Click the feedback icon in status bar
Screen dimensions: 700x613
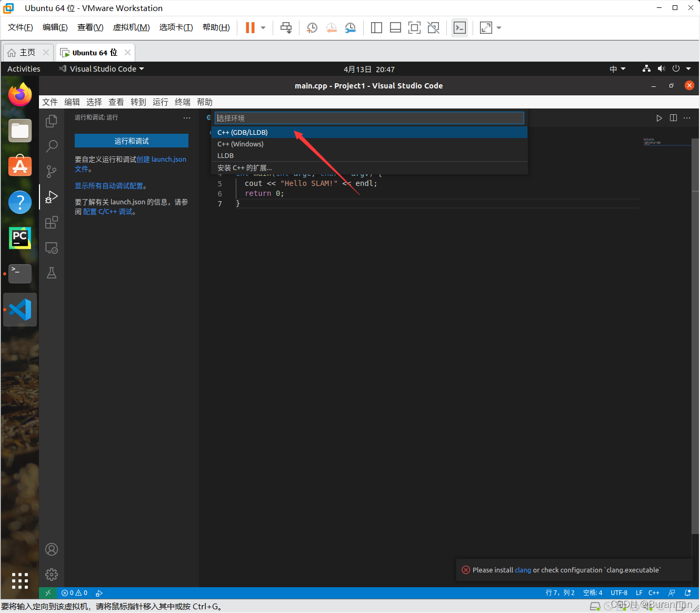pos(672,593)
